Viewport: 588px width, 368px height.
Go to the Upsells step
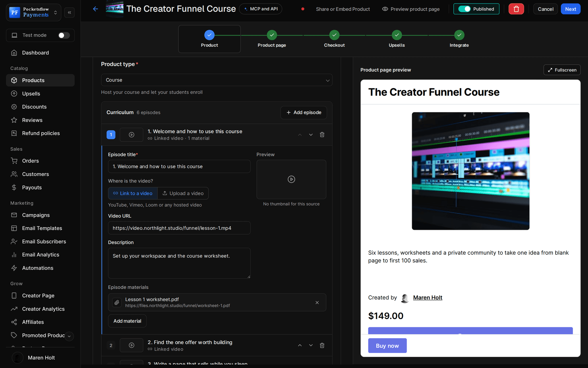397,39
